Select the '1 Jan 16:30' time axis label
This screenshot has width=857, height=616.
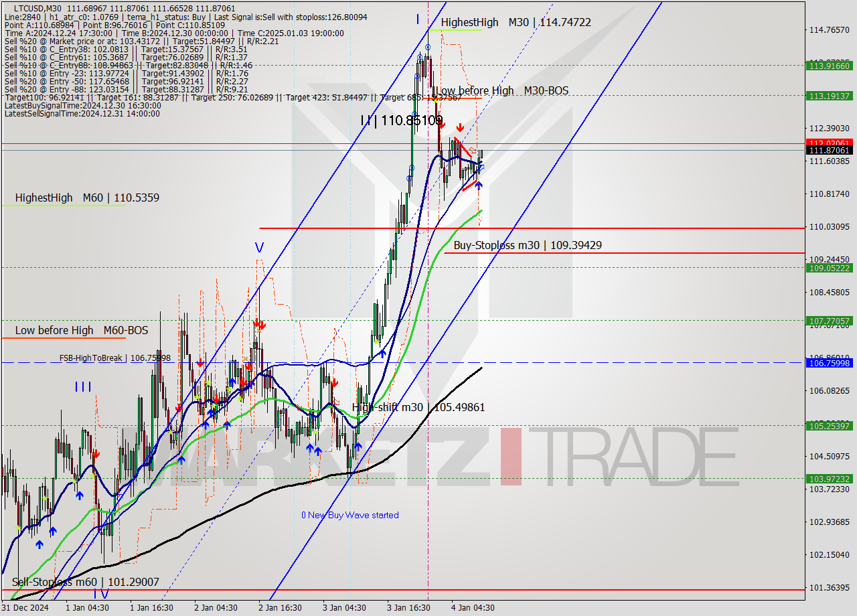click(x=151, y=608)
